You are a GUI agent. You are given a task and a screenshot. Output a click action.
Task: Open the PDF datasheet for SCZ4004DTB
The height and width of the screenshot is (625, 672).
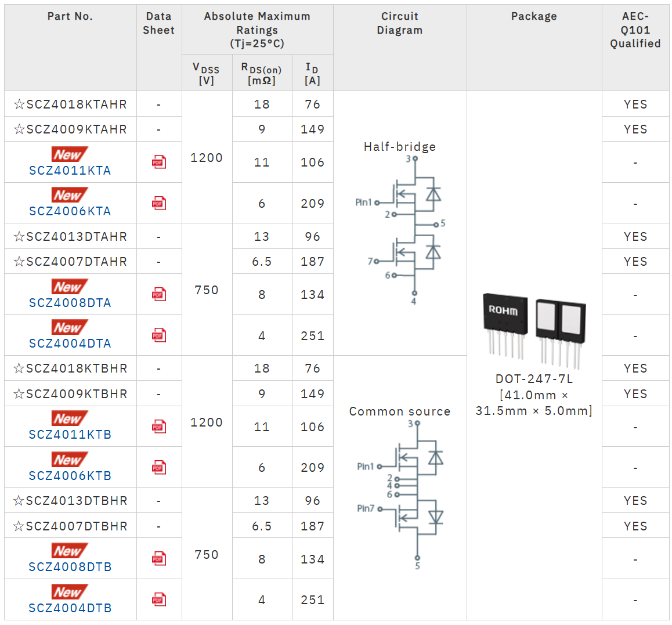coord(158,599)
